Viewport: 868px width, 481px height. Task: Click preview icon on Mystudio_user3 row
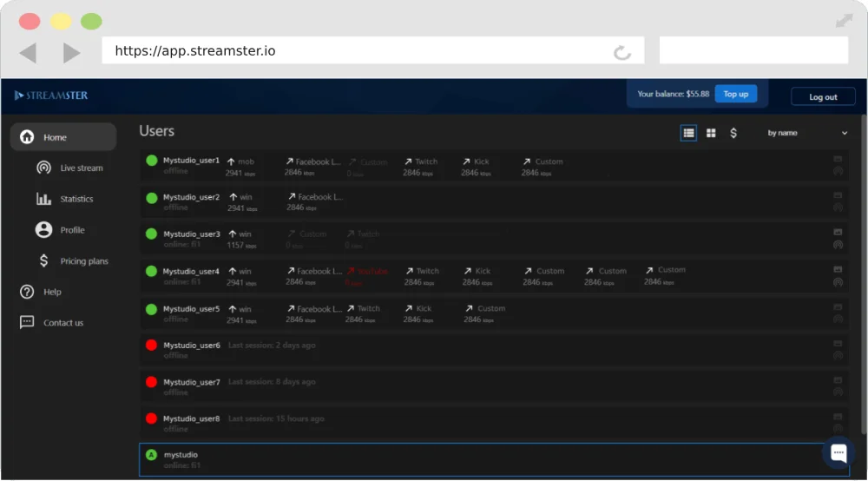pyautogui.click(x=838, y=232)
